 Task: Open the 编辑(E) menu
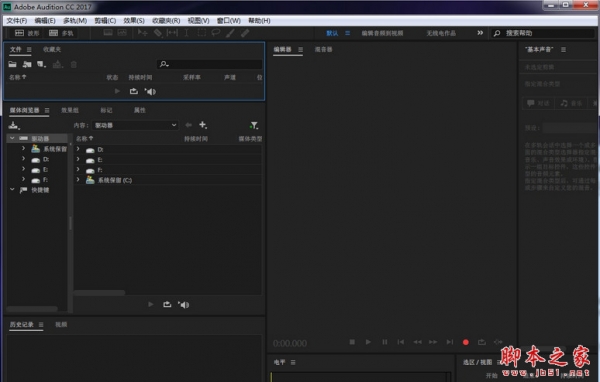45,20
